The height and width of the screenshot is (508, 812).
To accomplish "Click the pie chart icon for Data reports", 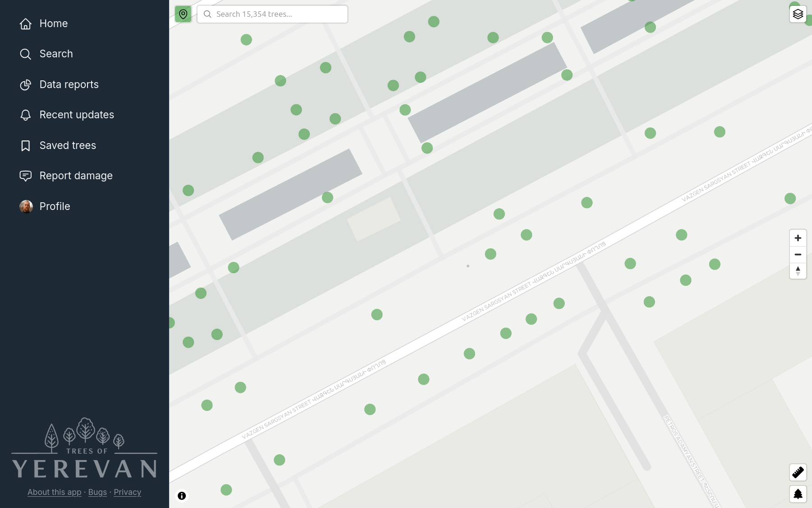I will click(x=26, y=84).
